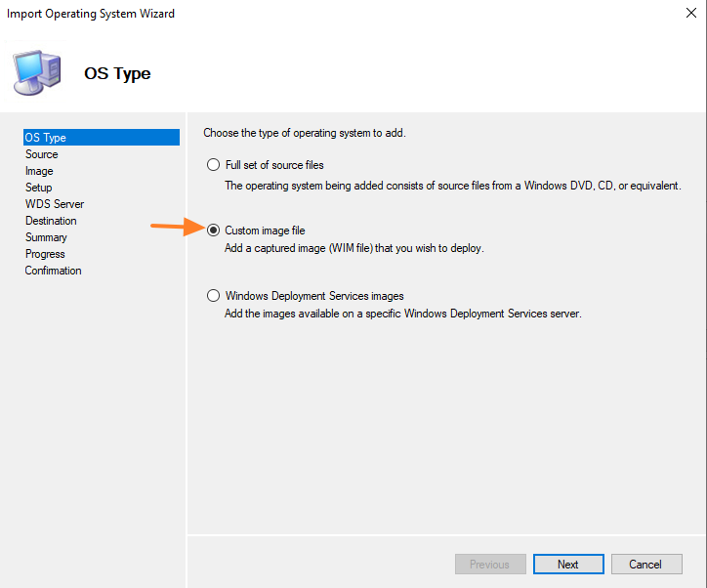The height and width of the screenshot is (588, 707).
Task: Select the Progress step in sidebar
Action: (x=45, y=254)
